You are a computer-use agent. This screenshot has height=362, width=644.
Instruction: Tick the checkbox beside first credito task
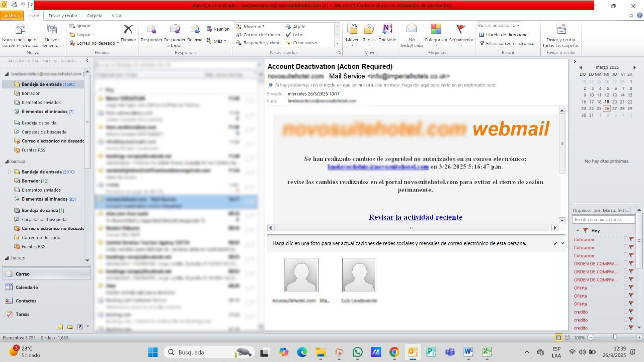coord(625,312)
